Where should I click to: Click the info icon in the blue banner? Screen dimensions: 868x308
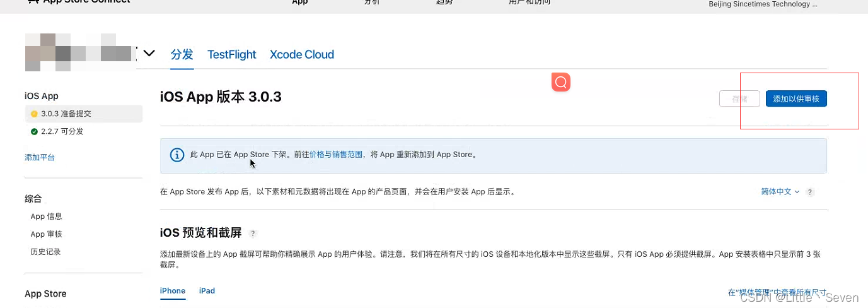click(x=177, y=155)
